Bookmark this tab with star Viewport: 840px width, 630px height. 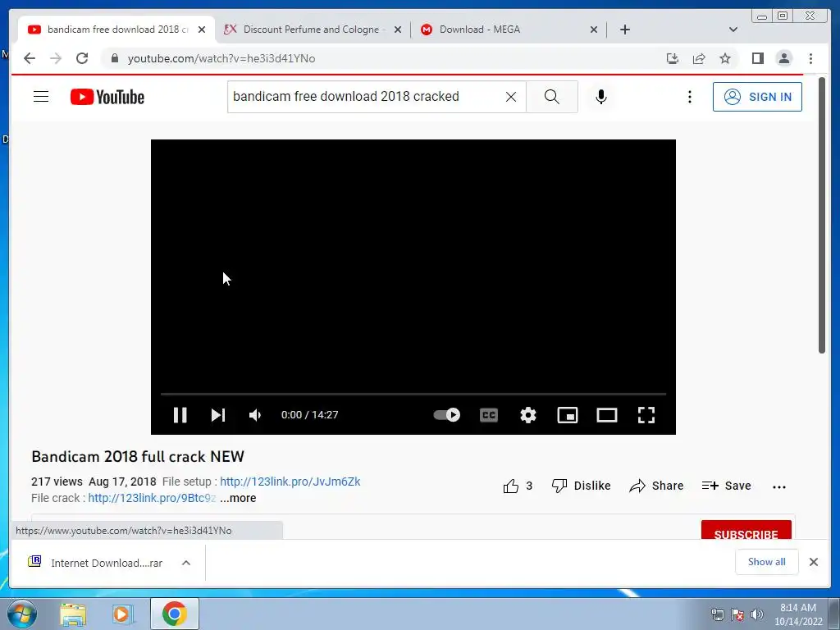pos(725,58)
